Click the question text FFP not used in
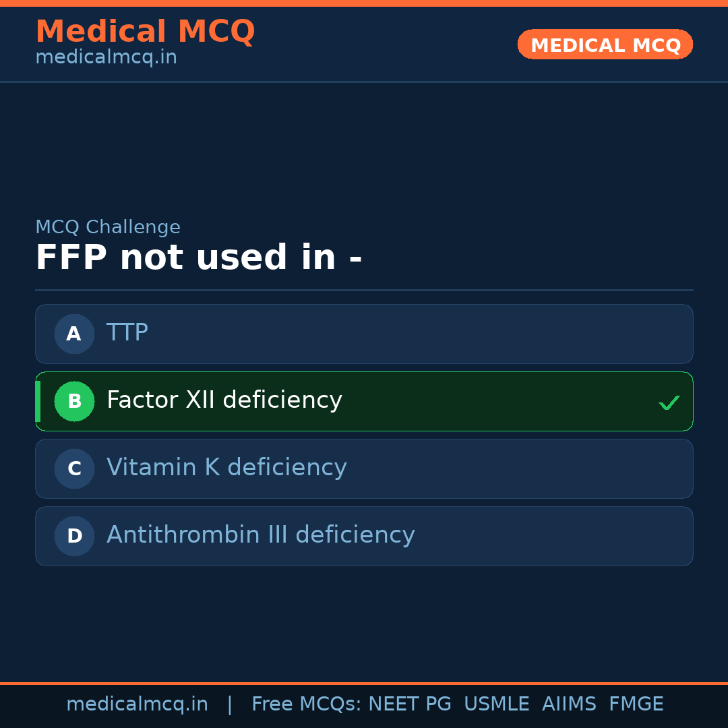This screenshot has width=728, height=728. tap(199, 258)
